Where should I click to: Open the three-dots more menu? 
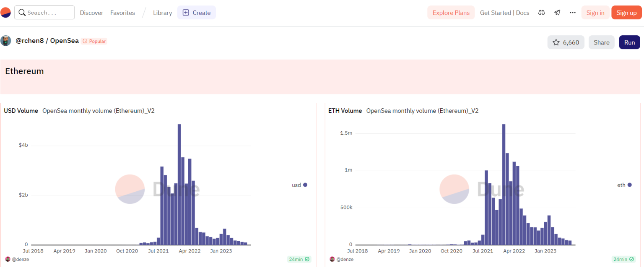(x=573, y=13)
